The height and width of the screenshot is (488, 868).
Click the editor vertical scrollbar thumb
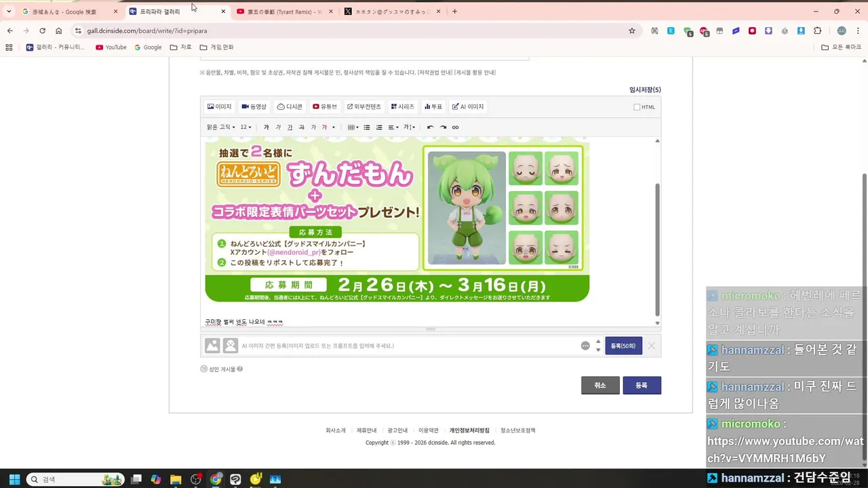pyautogui.click(x=657, y=249)
